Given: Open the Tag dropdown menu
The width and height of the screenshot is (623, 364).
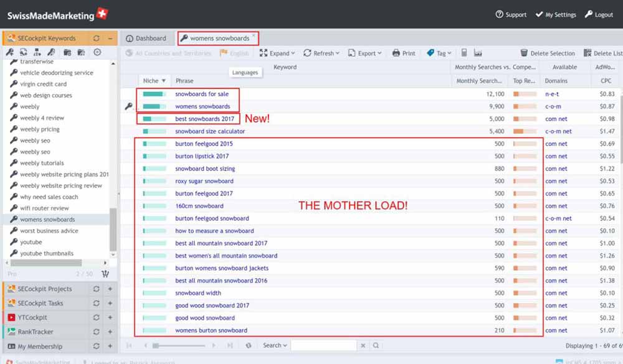Looking at the screenshot, I should coord(439,53).
